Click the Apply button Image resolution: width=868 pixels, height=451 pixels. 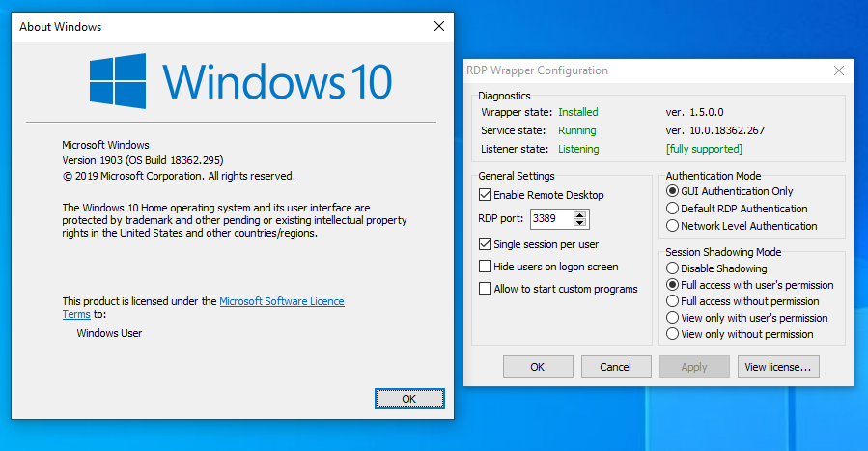694,367
